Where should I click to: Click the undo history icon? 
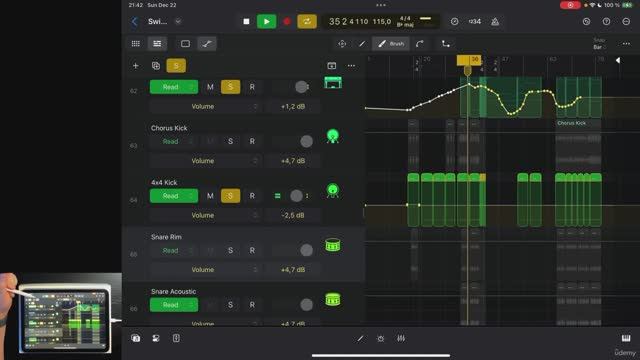click(587, 22)
